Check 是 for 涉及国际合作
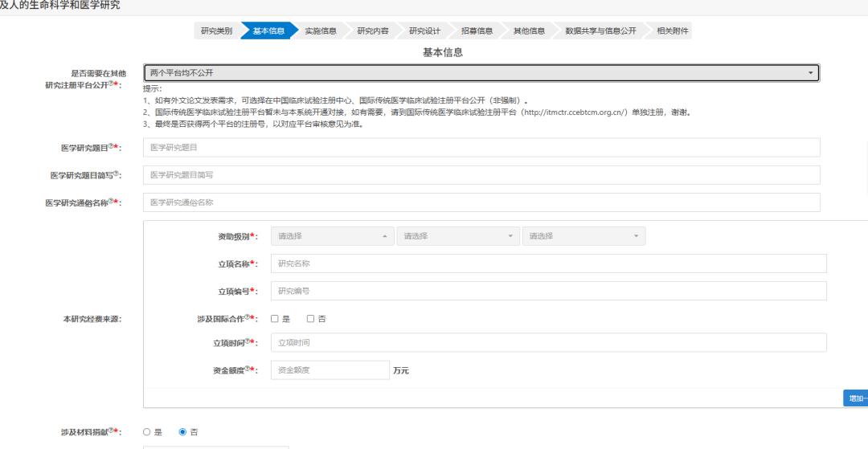Image resolution: width=868 pixels, height=449 pixels. 275,319
